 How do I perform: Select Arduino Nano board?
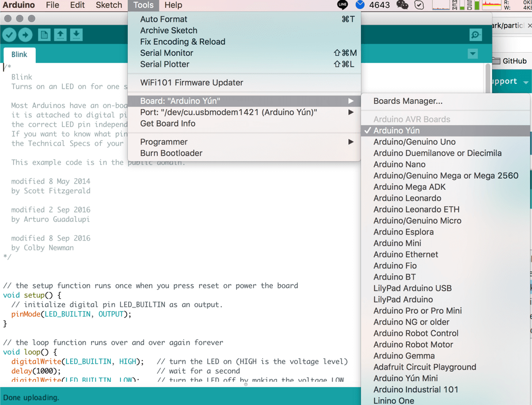click(445, 165)
